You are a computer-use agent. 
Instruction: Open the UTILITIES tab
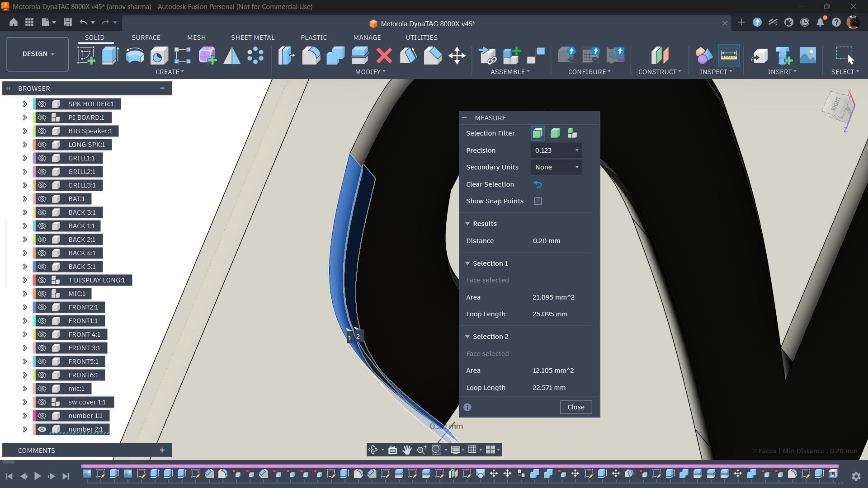(421, 38)
